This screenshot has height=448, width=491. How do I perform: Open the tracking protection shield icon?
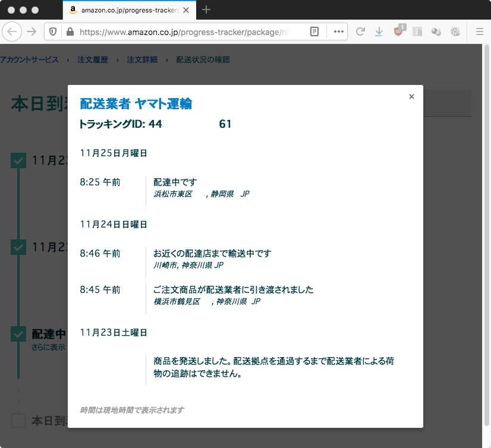[53, 32]
